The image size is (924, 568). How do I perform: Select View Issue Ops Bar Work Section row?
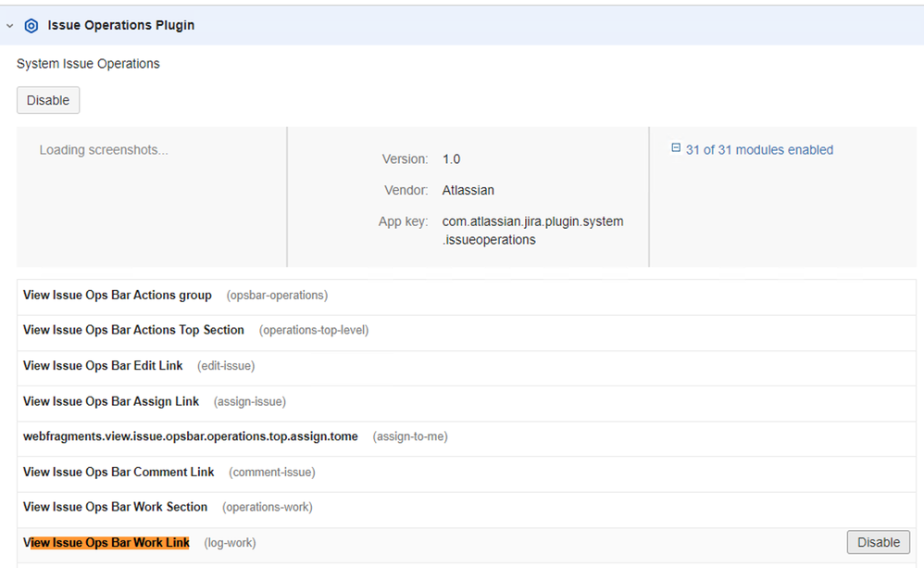point(466,510)
